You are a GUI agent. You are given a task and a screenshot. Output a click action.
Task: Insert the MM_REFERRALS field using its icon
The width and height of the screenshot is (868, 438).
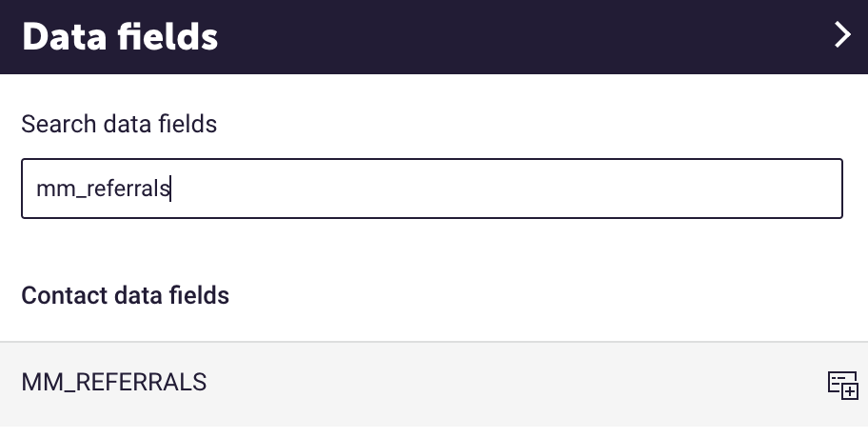tap(842, 385)
